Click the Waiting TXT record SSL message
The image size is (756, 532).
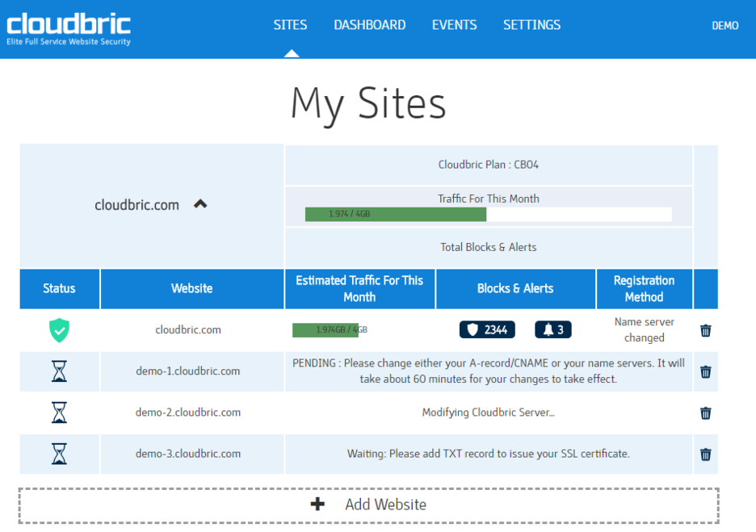pyautogui.click(x=489, y=454)
